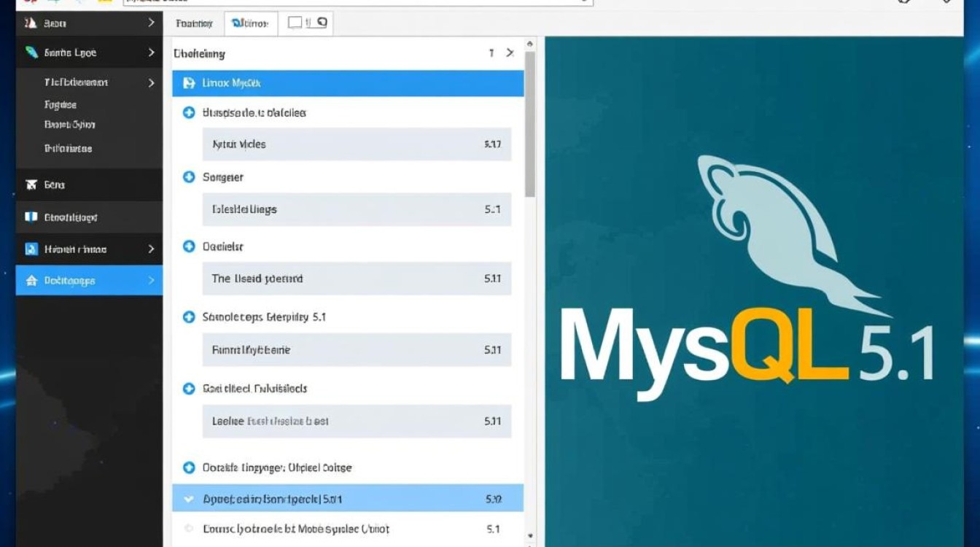Select the radio button on the bottom list row

pyautogui.click(x=188, y=529)
